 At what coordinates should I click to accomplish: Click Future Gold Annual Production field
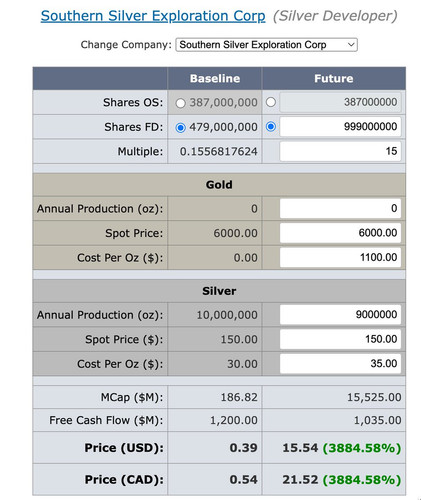coord(340,208)
